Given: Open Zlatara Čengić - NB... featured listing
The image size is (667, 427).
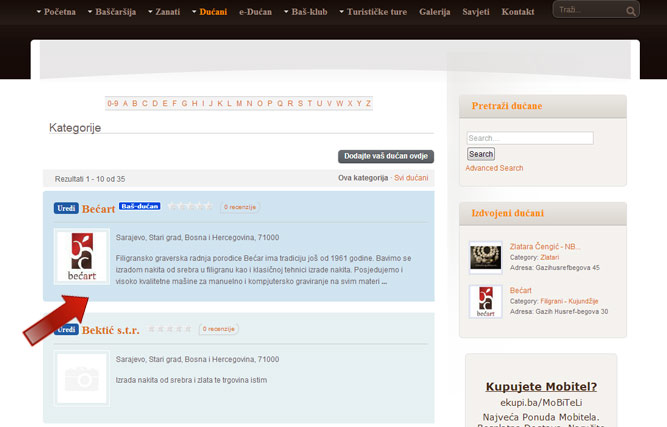Looking at the screenshot, I should pos(545,247).
